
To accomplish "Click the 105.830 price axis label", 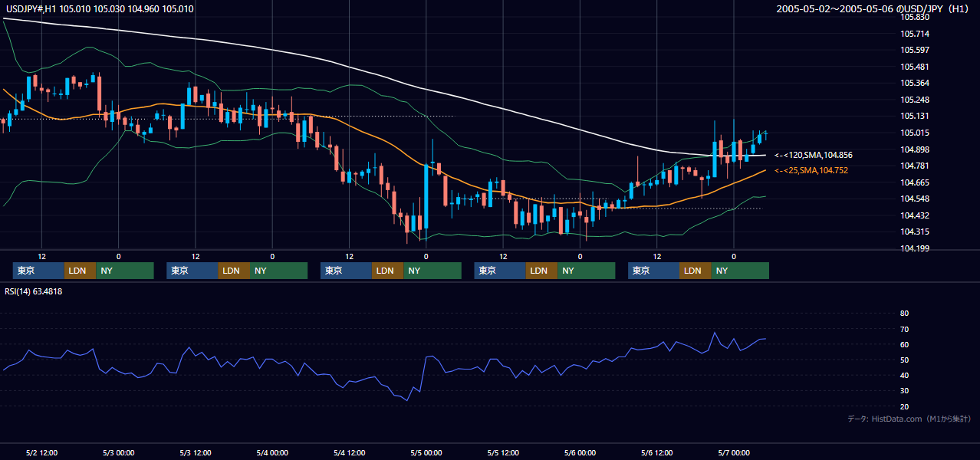I will coord(915,17).
